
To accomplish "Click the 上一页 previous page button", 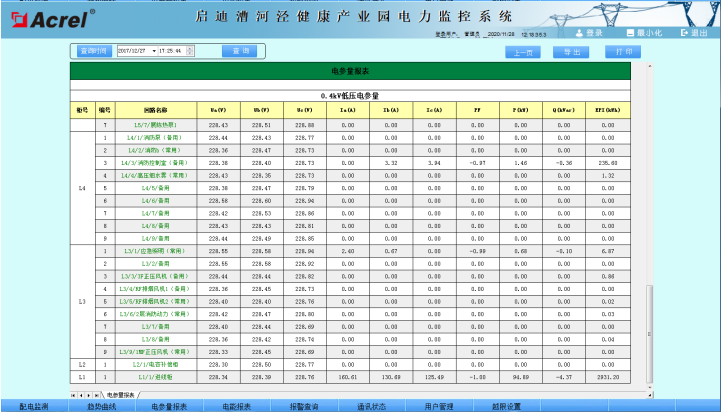I will pyautogui.click(x=522, y=50).
